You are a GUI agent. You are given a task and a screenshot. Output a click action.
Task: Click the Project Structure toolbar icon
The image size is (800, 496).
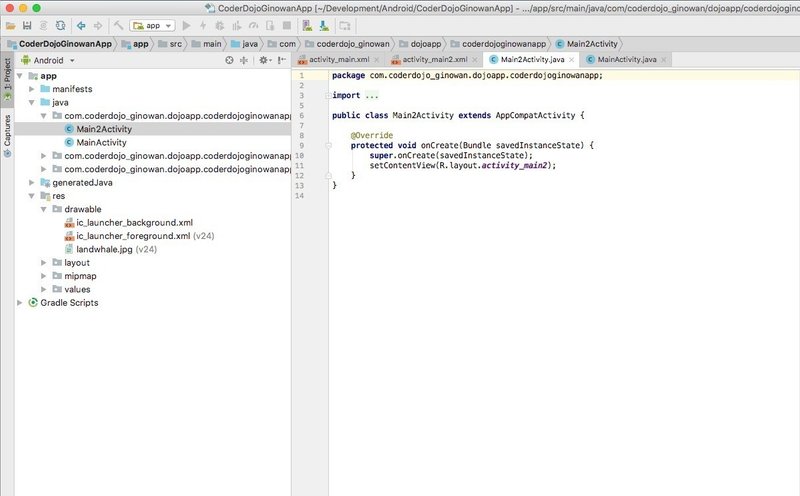click(x=345, y=26)
